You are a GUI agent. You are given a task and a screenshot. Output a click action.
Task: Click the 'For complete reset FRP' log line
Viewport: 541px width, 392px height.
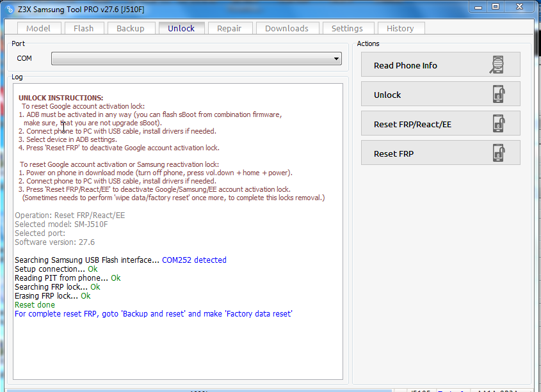(x=154, y=314)
